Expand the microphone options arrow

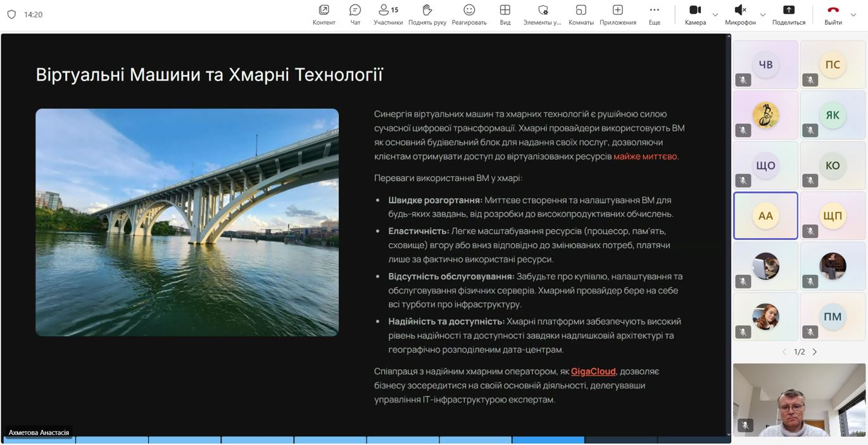[763, 15]
